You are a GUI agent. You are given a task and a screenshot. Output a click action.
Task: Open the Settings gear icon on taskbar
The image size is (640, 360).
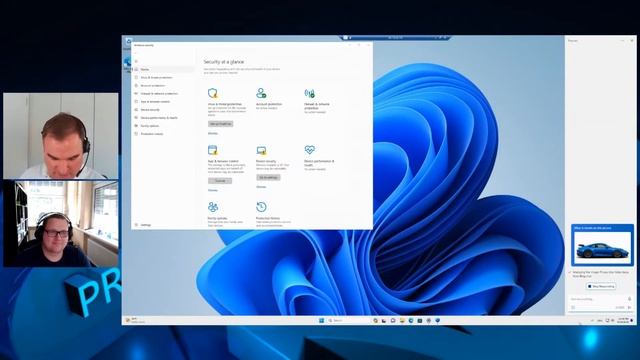(x=429, y=320)
